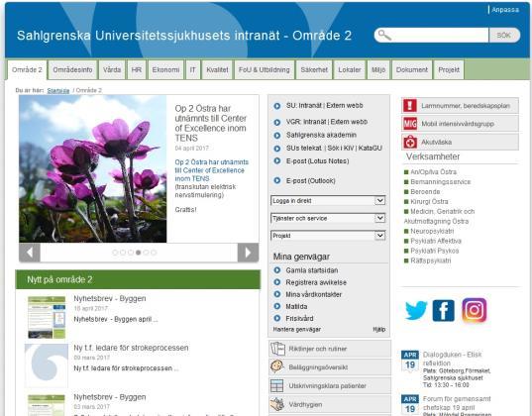This screenshot has width=532, height=416.
Task: Open the purple flowers slideshow image
Action: point(93,168)
